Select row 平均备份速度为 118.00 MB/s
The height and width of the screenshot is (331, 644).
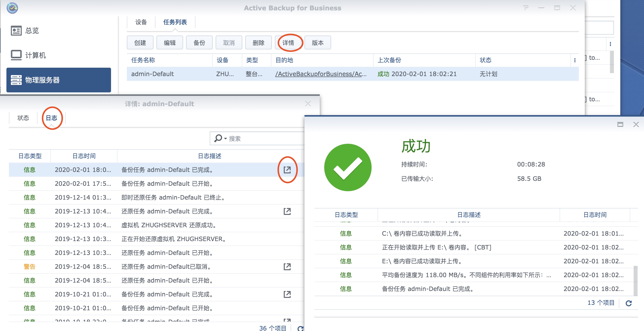[x=474, y=275]
